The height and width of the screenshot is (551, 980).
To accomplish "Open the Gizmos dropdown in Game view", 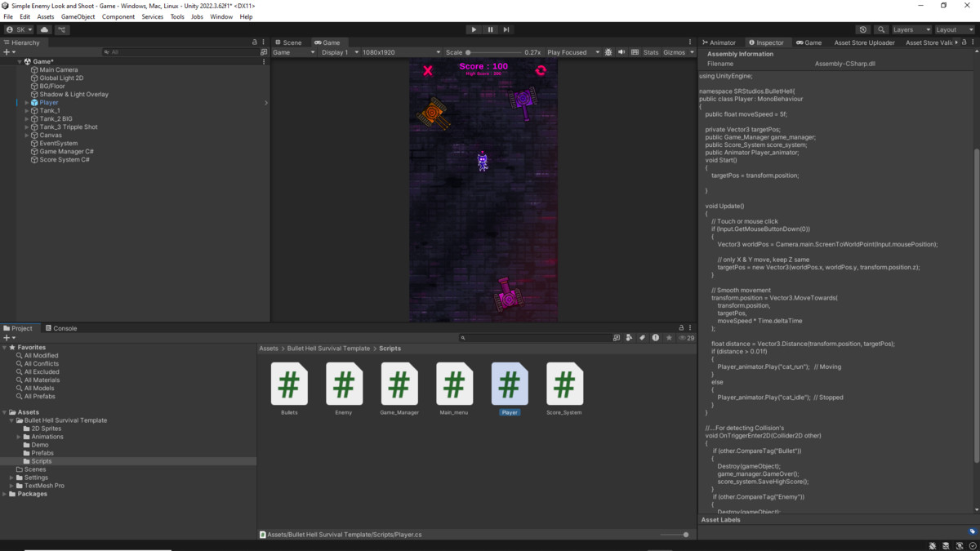I will tap(676, 51).
